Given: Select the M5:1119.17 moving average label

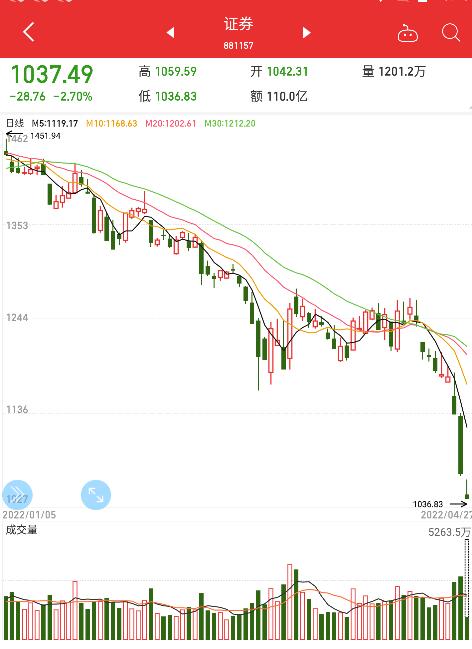Looking at the screenshot, I should click(55, 123).
